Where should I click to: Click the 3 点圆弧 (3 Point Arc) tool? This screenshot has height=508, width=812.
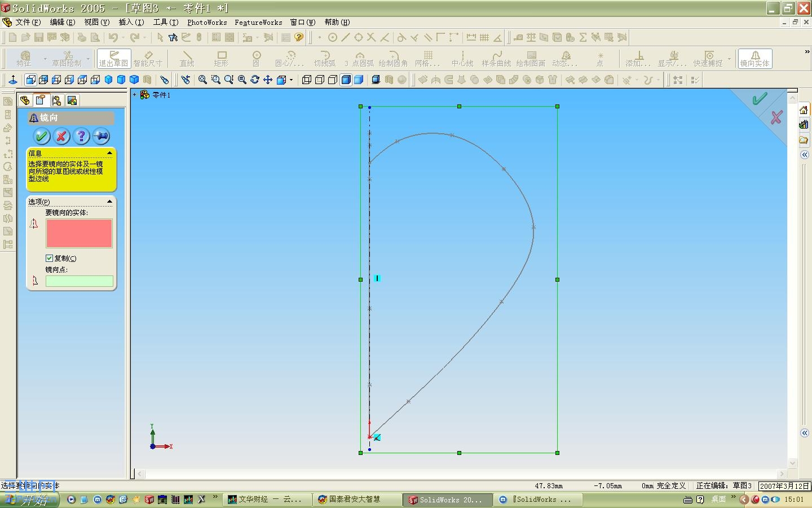pyautogui.click(x=359, y=59)
